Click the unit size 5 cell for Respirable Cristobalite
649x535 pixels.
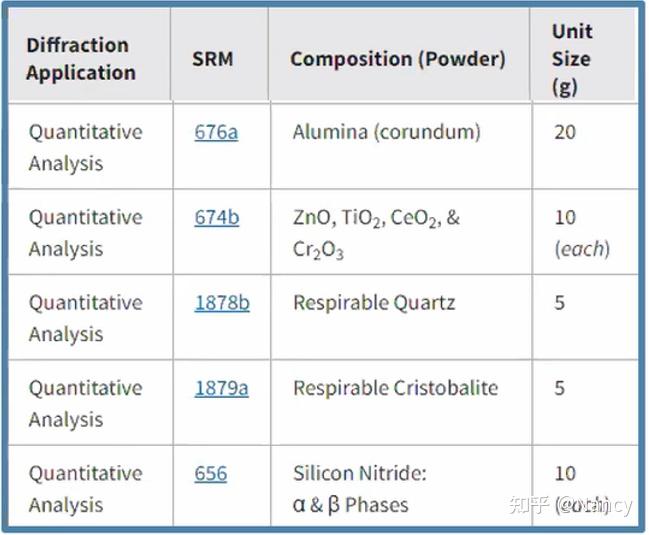click(560, 388)
